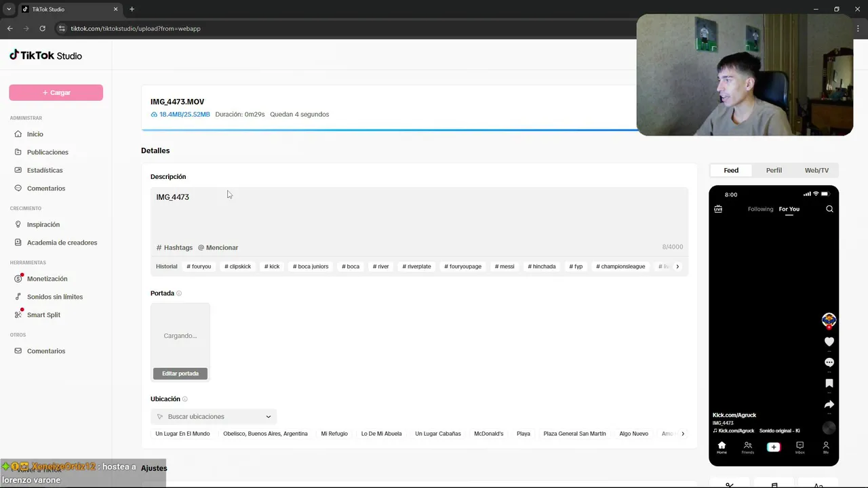The image size is (868, 488).
Task: Open Sonidos sin límites
Action: tap(56, 297)
